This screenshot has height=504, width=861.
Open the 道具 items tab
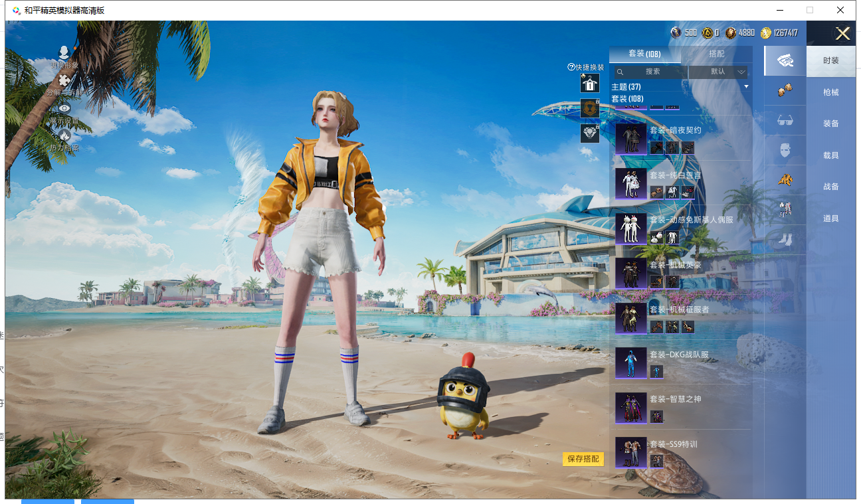[831, 218]
